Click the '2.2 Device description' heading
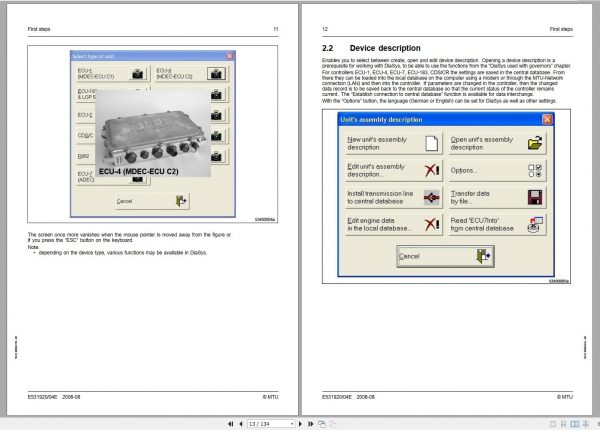 pyautogui.click(x=371, y=48)
